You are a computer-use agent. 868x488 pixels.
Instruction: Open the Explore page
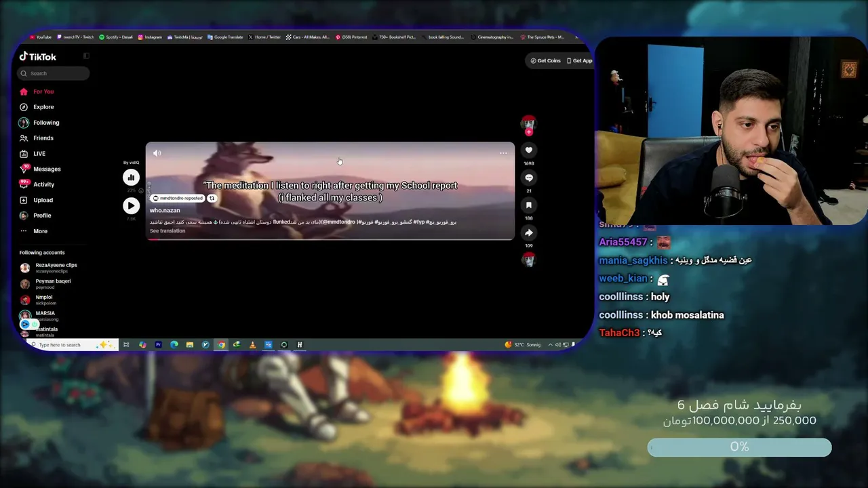[x=37, y=107]
